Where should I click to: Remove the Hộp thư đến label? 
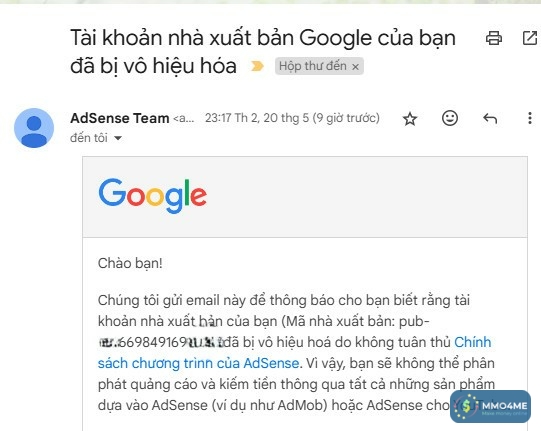tap(355, 67)
